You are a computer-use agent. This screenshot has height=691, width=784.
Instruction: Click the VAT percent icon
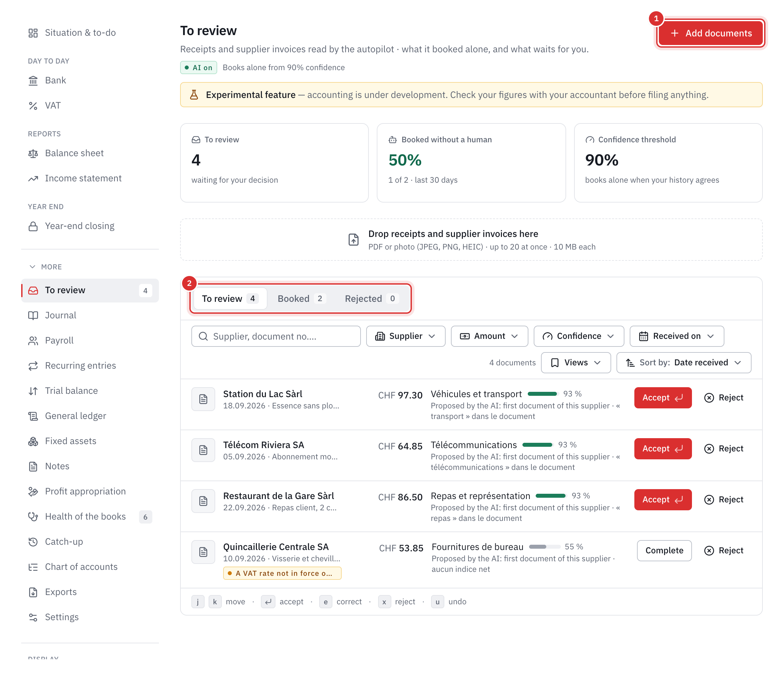[33, 106]
